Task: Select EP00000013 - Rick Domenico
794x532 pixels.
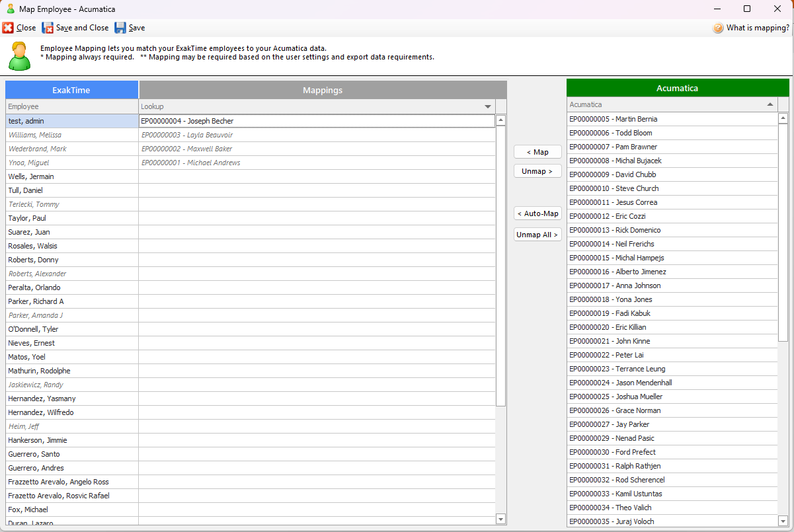Action: click(x=672, y=230)
